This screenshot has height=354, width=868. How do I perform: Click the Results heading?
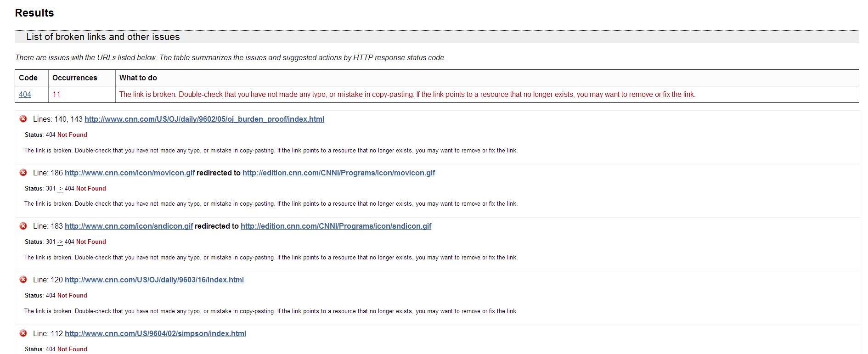34,13
